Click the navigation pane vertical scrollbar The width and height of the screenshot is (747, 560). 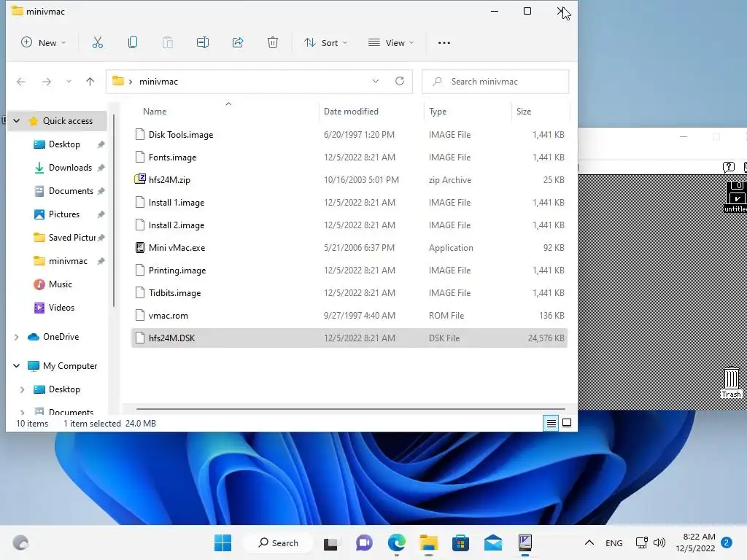113,211
